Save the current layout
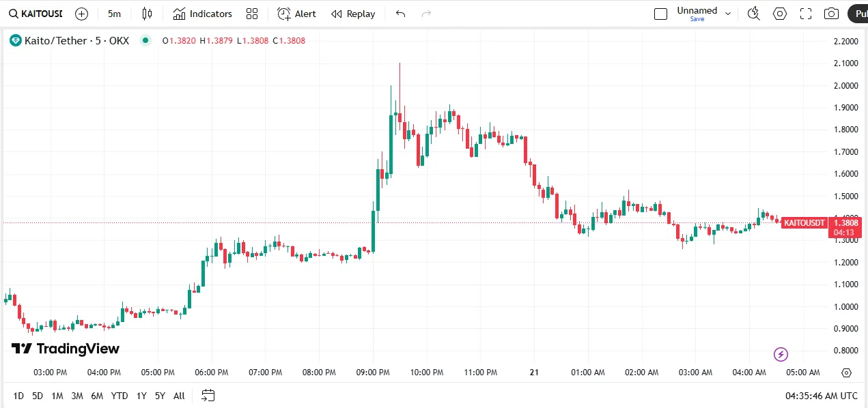This screenshot has width=868, height=408. pyautogui.click(x=697, y=19)
